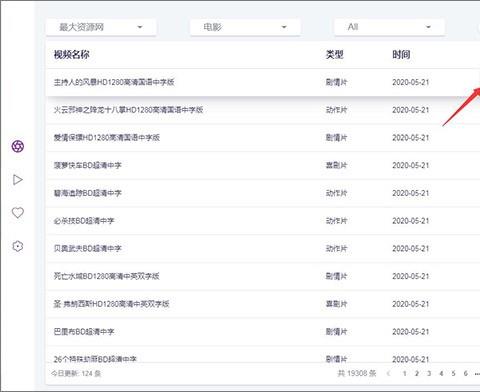
Task: Select the row 圣·弗朗西斯HD1280高清中英双字版
Action: click(x=263, y=304)
